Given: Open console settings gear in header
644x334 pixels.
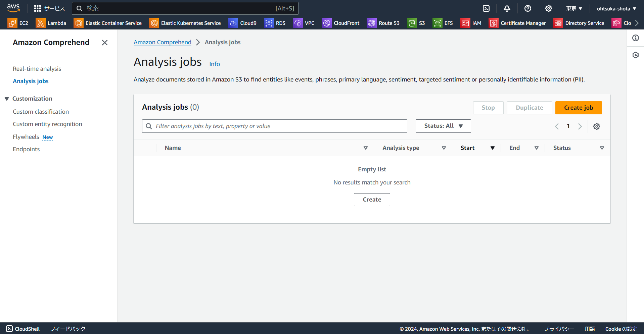Looking at the screenshot, I should 549,8.
